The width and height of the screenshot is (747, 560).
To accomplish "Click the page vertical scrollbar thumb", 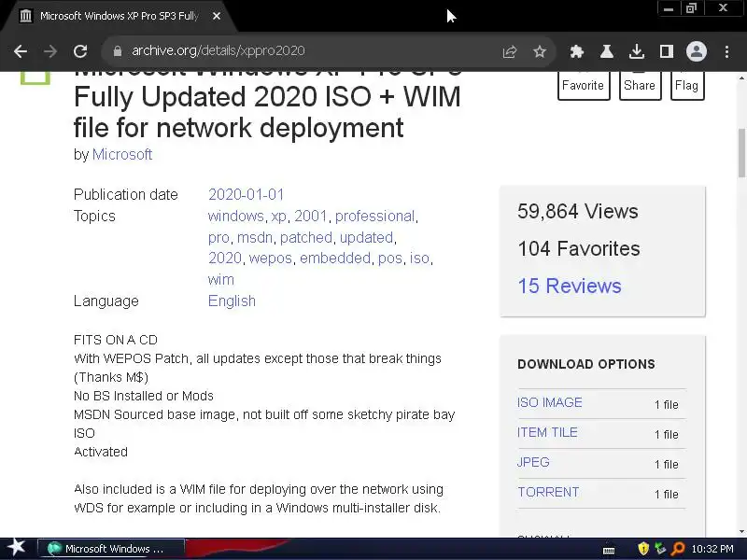I will (741, 152).
